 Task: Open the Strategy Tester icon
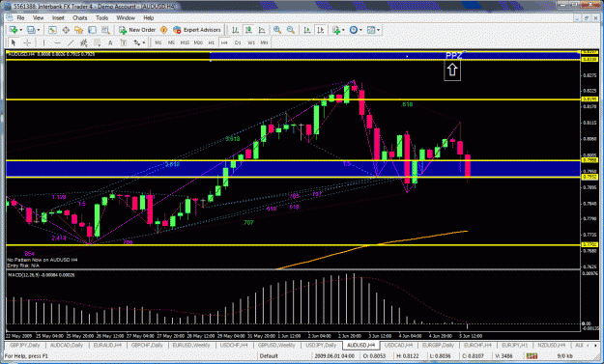[x=104, y=30]
